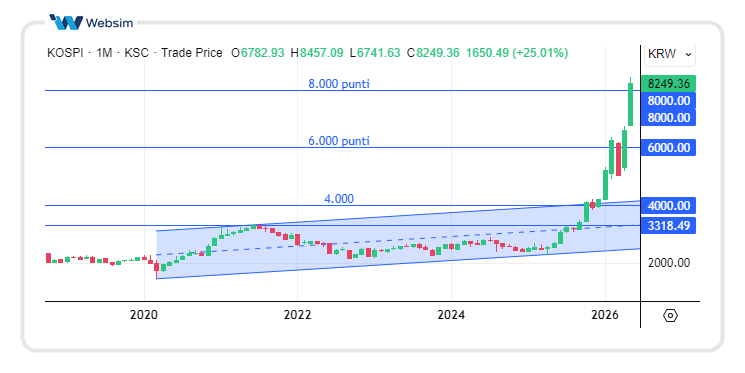This screenshot has height=373, width=745.
Task: Click the open value 6782.93
Action: tap(262, 53)
